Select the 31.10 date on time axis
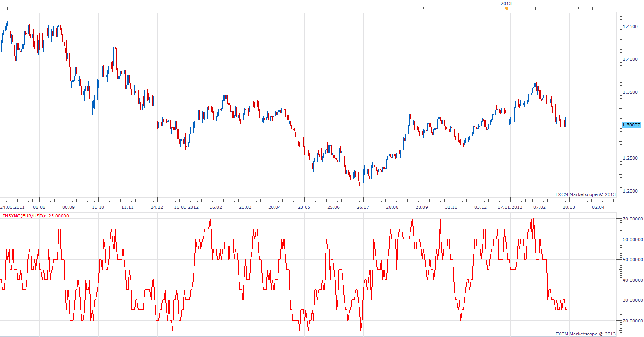 click(451, 207)
